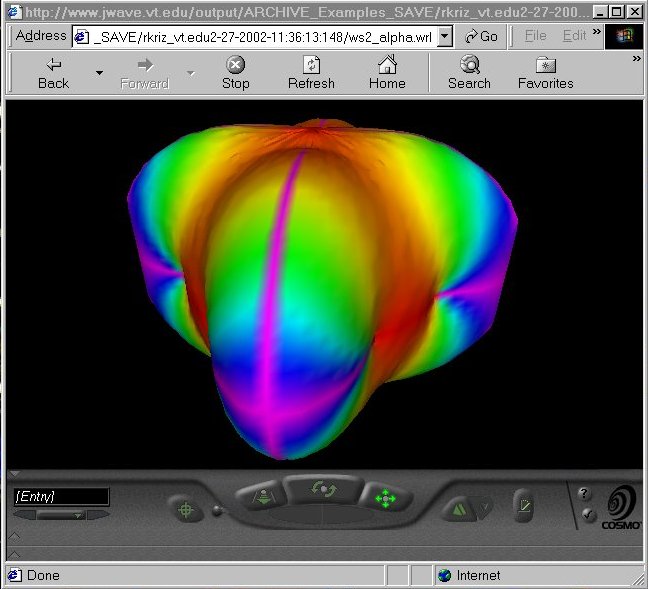The height and width of the screenshot is (589, 648).
Task: Open the Search pane
Action: [469, 73]
